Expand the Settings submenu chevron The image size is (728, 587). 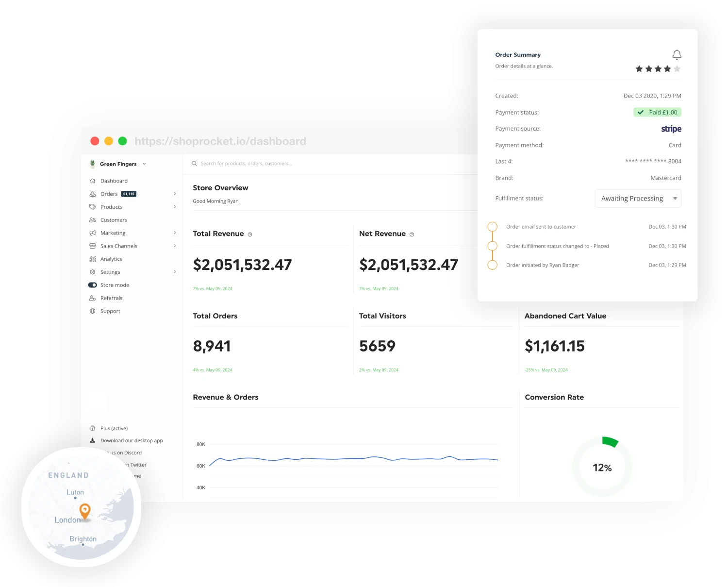tap(175, 272)
